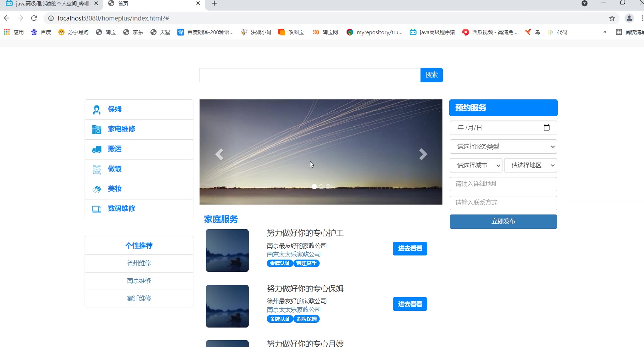Open the 请选择服务类型 dropdown
The height and width of the screenshot is (347, 644).
pyautogui.click(x=503, y=147)
